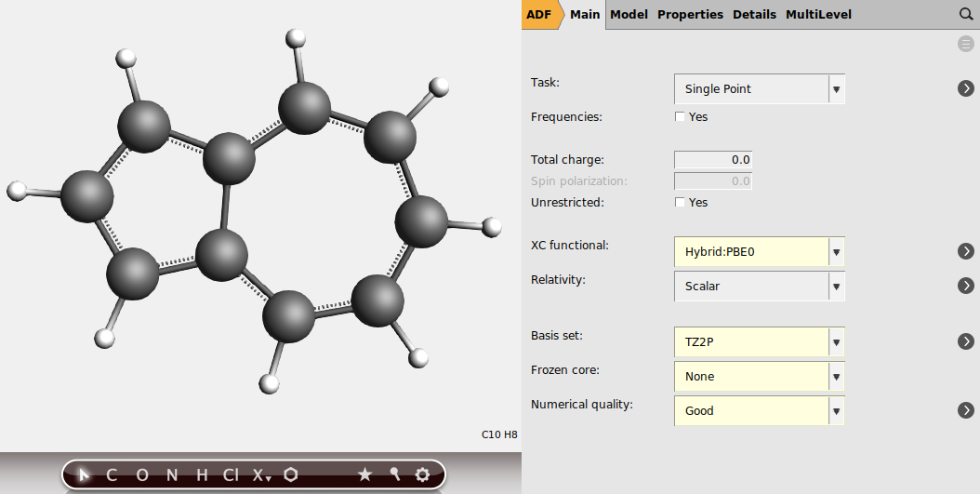980x494 pixels.
Task: Click the star pre-optimize icon
Action: pos(364,474)
